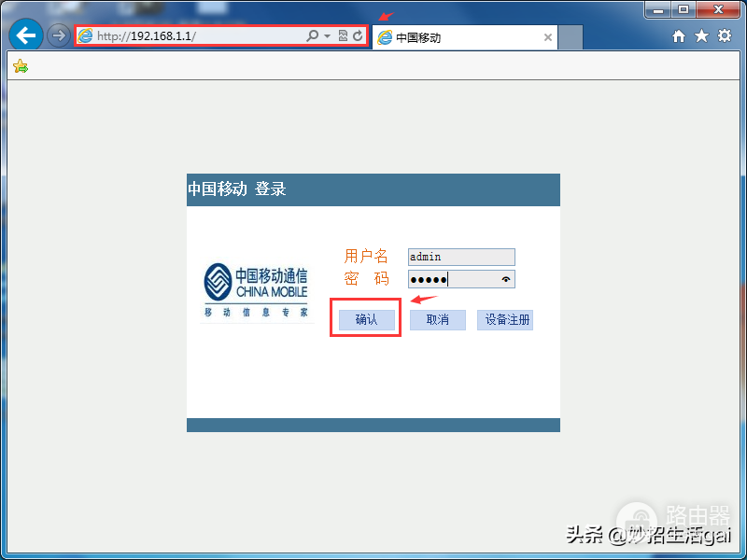The width and height of the screenshot is (747, 560).
Task: Open a new tab beside 中国移动 tab
Action: [571, 37]
